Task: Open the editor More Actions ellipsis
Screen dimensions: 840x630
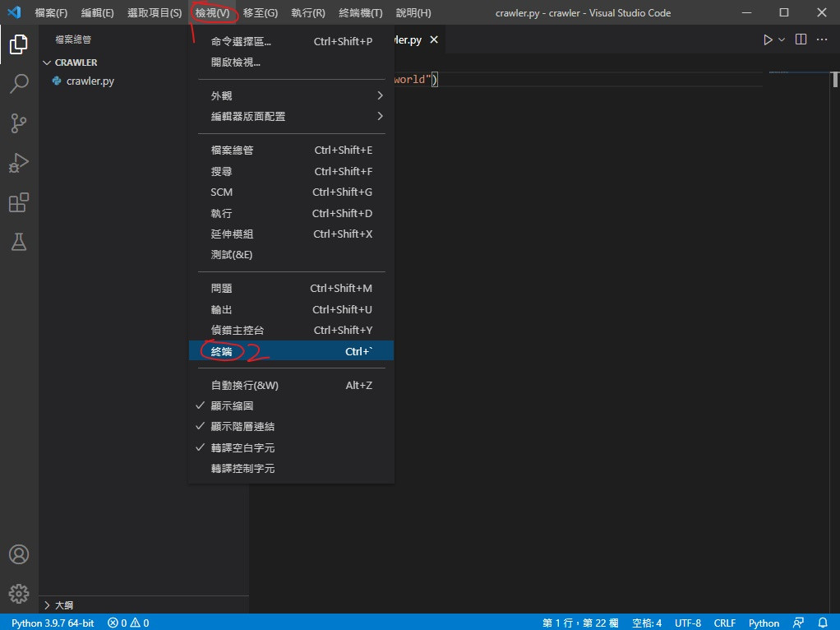Action: 822,39
